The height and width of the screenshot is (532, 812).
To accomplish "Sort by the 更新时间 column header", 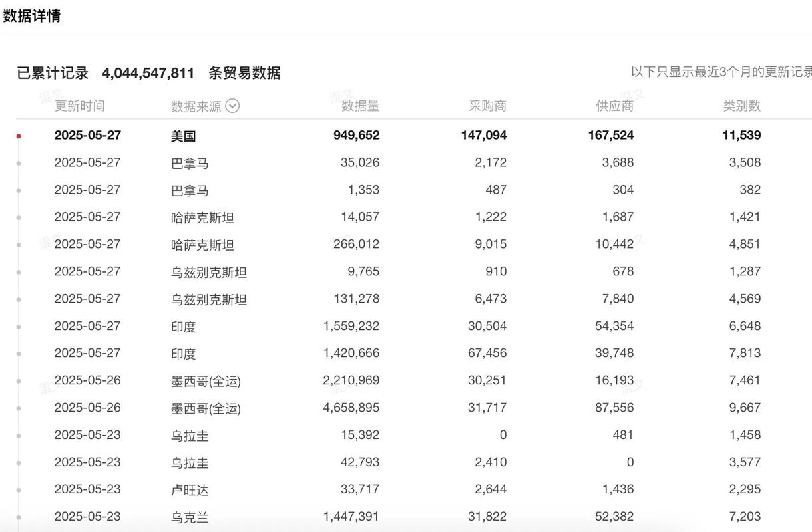I will (80, 105).
